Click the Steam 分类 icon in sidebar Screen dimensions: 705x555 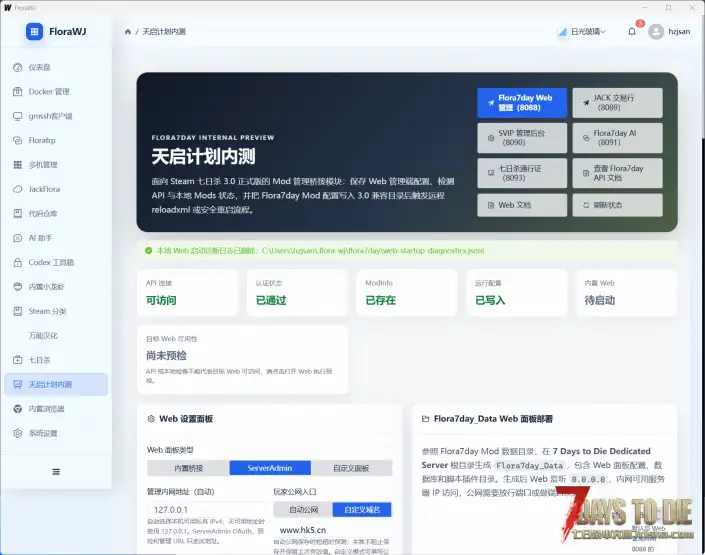click(x=18, y=311)
